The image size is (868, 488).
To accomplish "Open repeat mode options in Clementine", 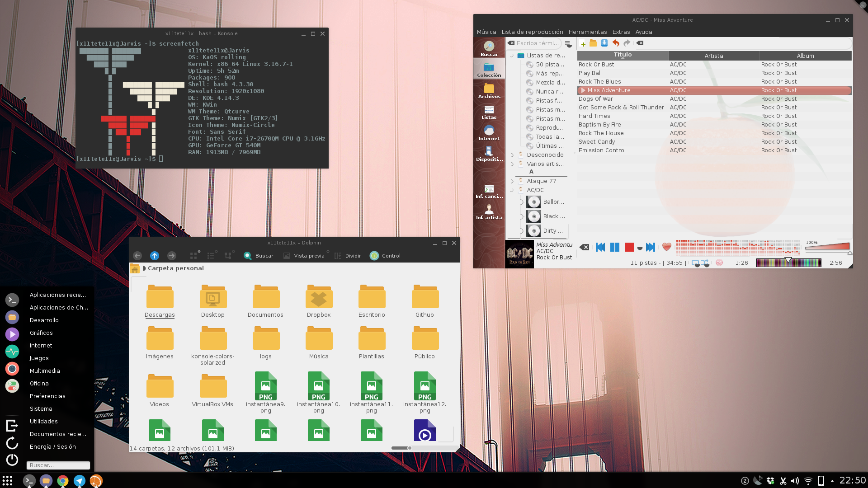I will (696, 263).
